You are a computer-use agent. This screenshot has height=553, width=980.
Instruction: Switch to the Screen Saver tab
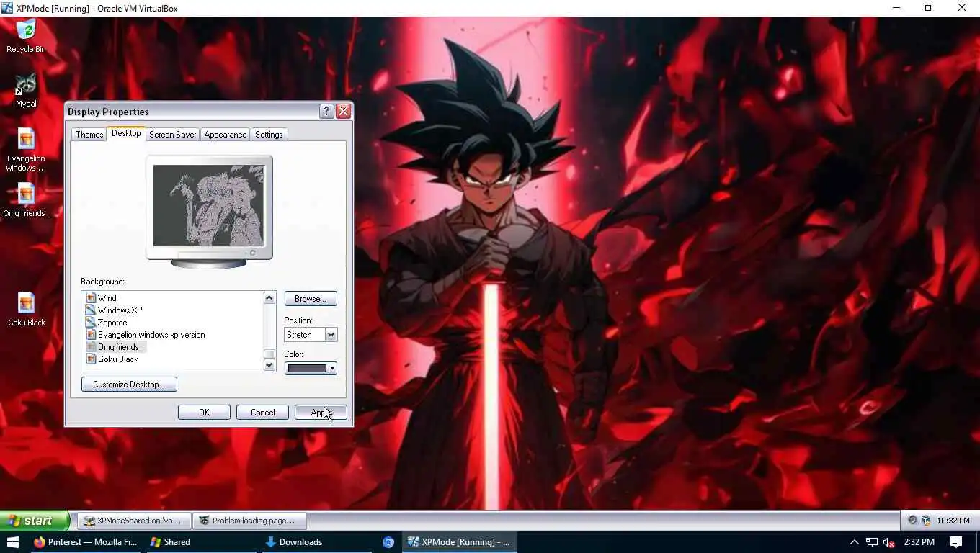click(173, 135)
